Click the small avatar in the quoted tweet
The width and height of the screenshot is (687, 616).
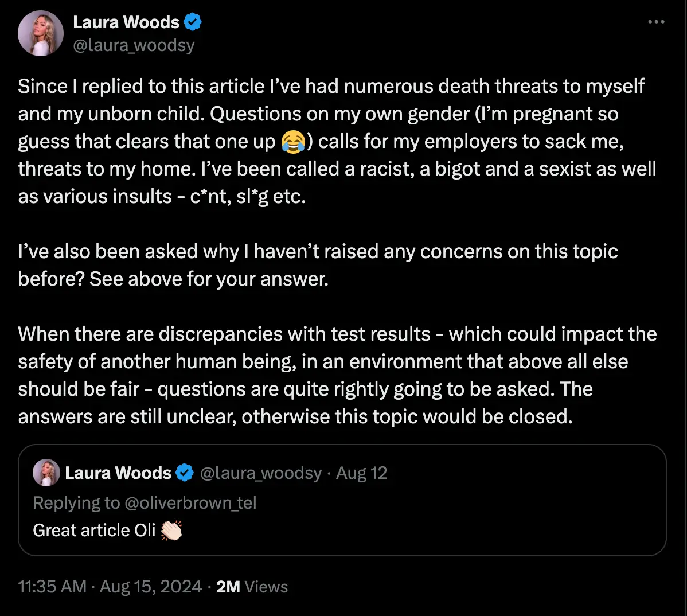(x=46, y=473)
